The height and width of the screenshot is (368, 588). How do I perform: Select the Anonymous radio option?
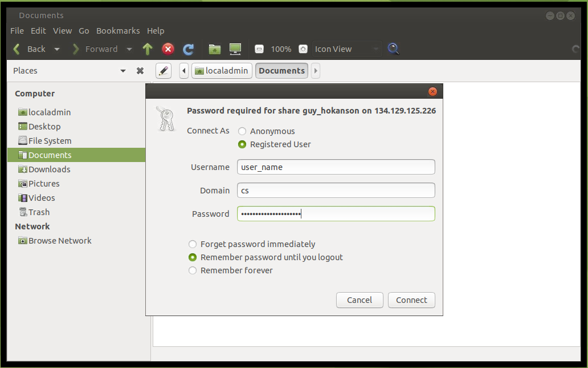(243, 131)
